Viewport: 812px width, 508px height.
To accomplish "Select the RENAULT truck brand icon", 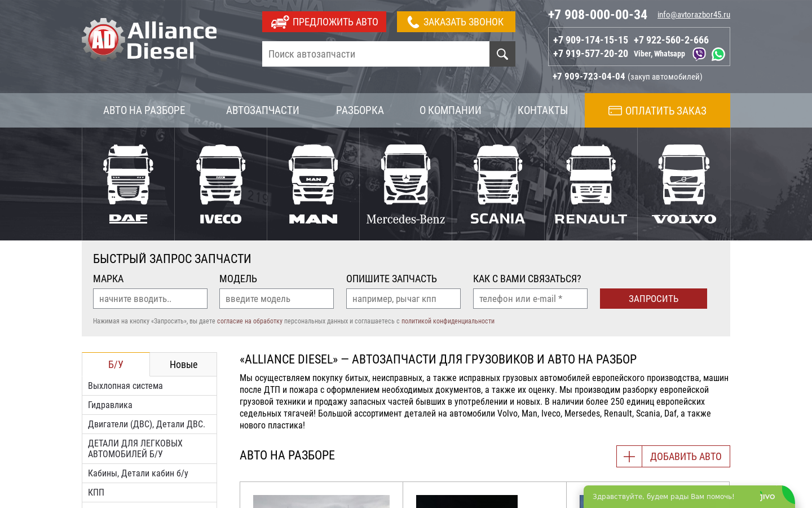I will click(x=590, y=184).
